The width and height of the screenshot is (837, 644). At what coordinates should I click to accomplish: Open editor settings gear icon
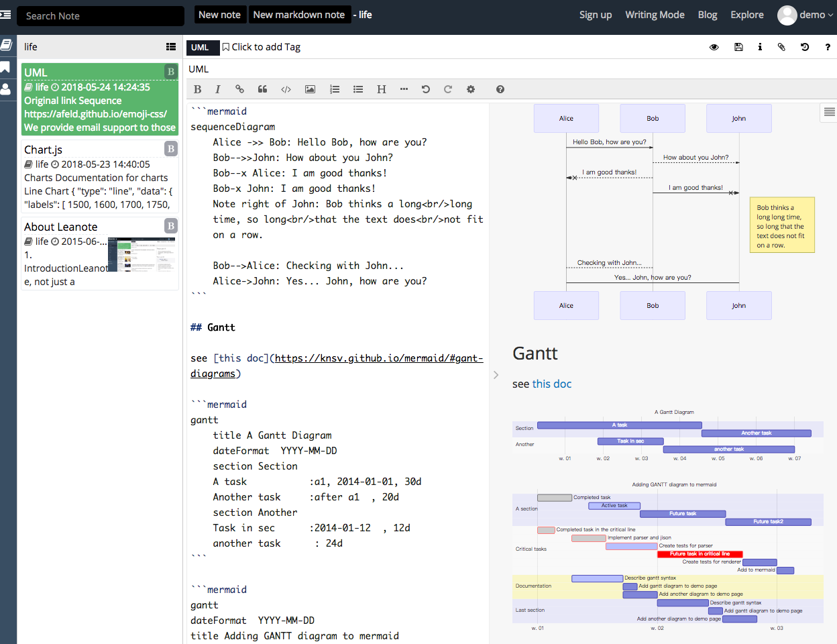coord(471,89)
